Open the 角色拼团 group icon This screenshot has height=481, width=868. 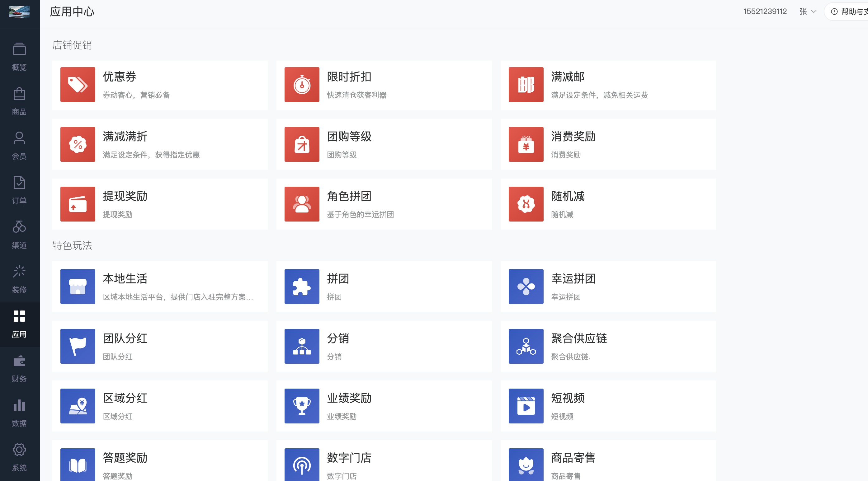(302, 204)
